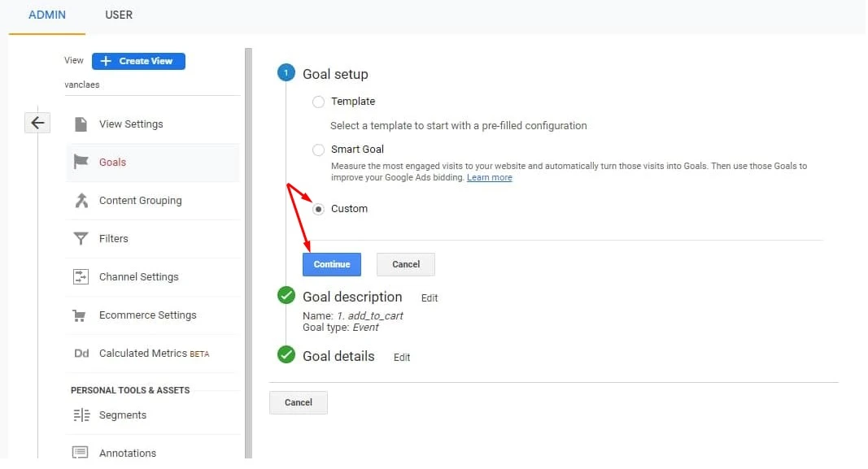Select the Filters funnel icon
This screenshot has height=469, width=868.
tap(81, 238)
